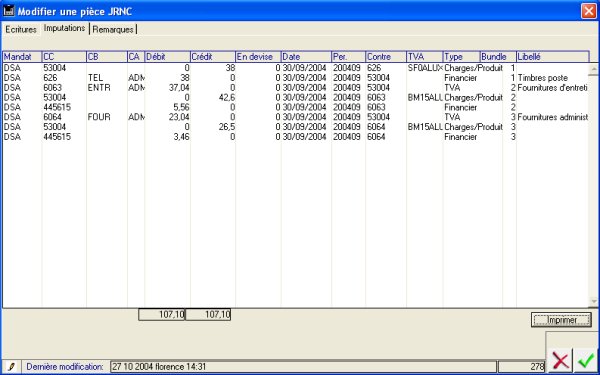The width and height of the screenshot is (600, 375).
Task: Select the 'Fournitures administ' libellé cell
Action: point(553,117)
